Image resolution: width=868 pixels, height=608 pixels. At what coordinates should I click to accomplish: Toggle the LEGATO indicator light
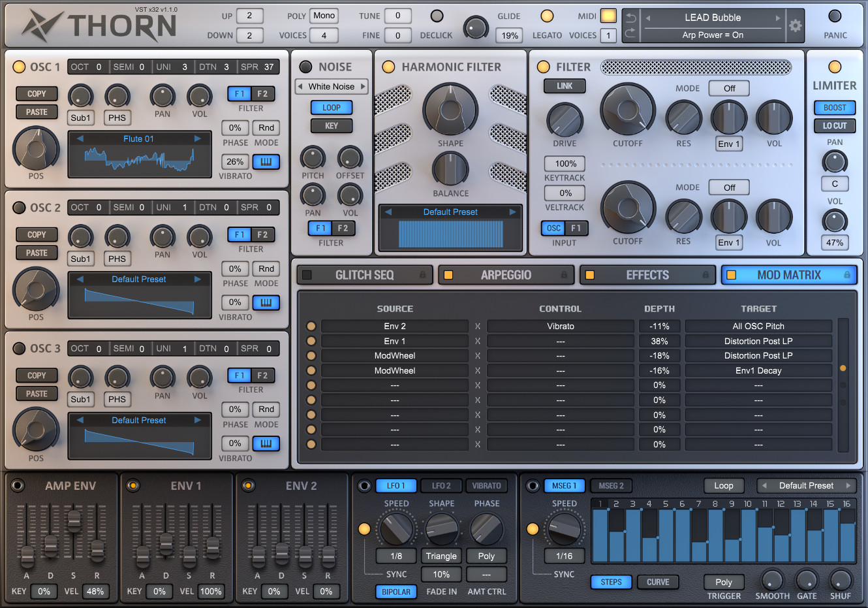point(547,16)
